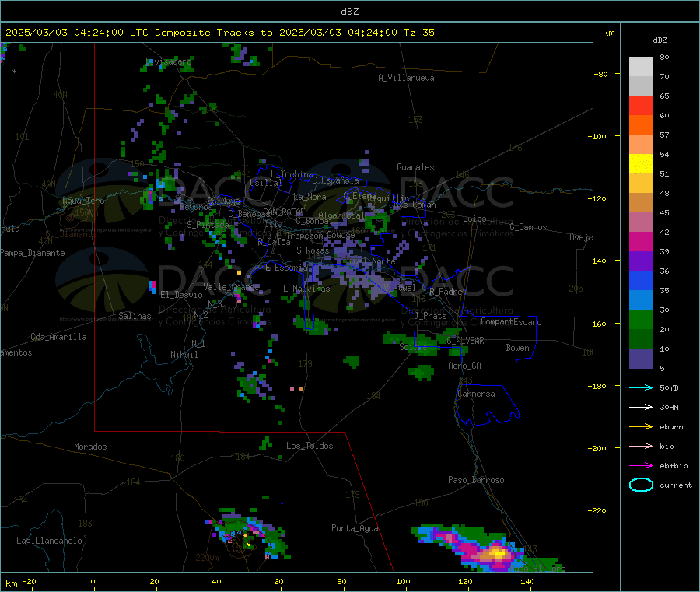Click the 'J_Prats' place label
Image resolution: width=700 pixels, height=592 pixels.
click(x=430, y=316)
